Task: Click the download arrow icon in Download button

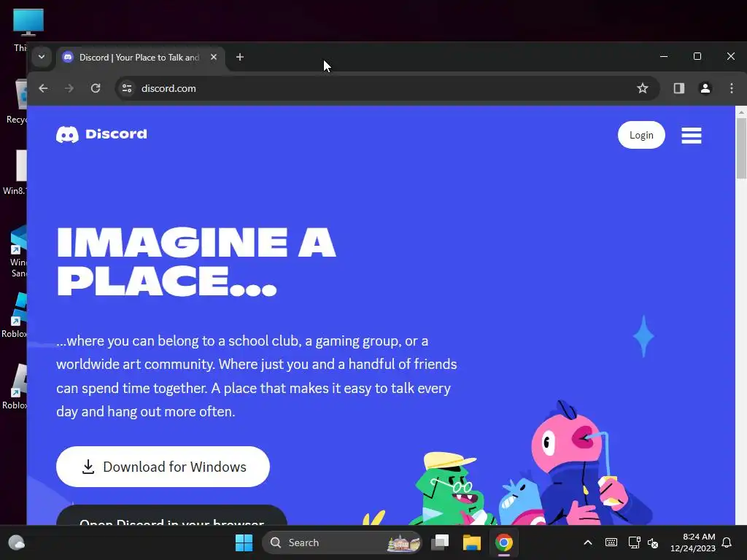Action: coord(88,467)
